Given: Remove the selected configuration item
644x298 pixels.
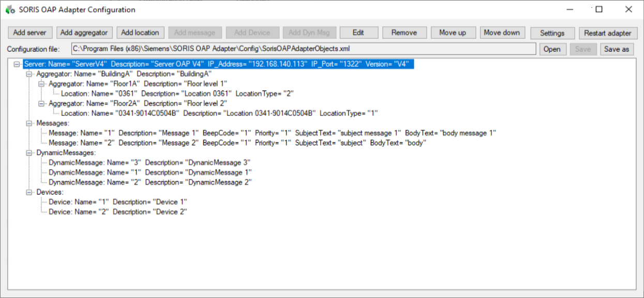Looking at the screenshot, I should pos(405,32).
